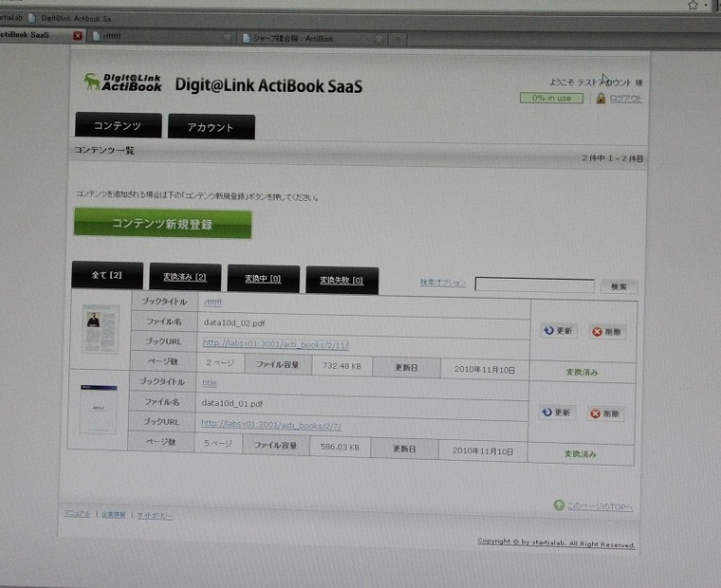Click the Digit@Link ActiBook goat logo
721x588 pixels.
coord(122,83)
